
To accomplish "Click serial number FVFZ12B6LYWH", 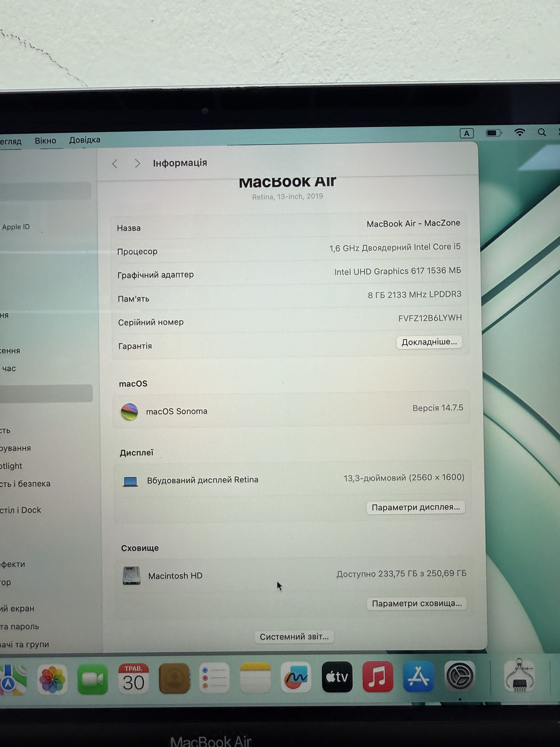I will pos(430,318).
